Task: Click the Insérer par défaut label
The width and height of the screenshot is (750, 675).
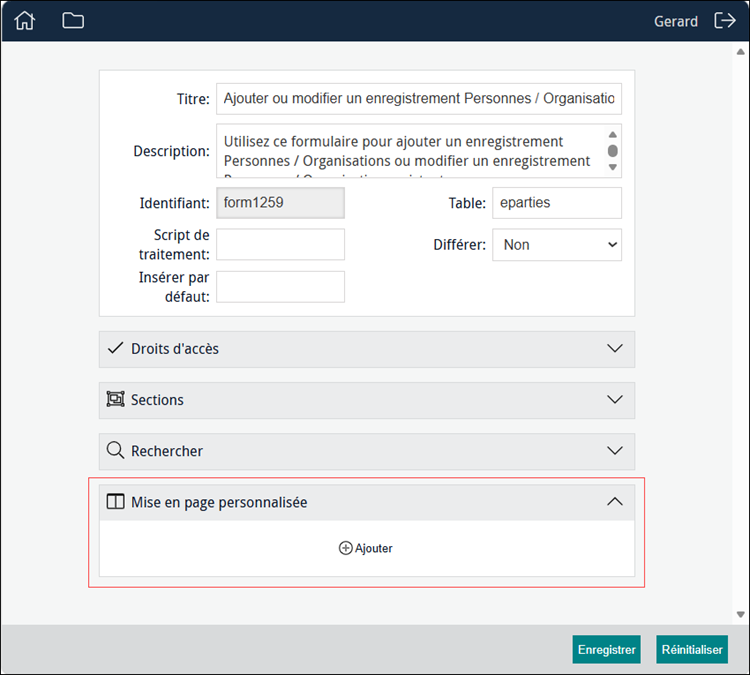Action: click(x=174, y=287)
